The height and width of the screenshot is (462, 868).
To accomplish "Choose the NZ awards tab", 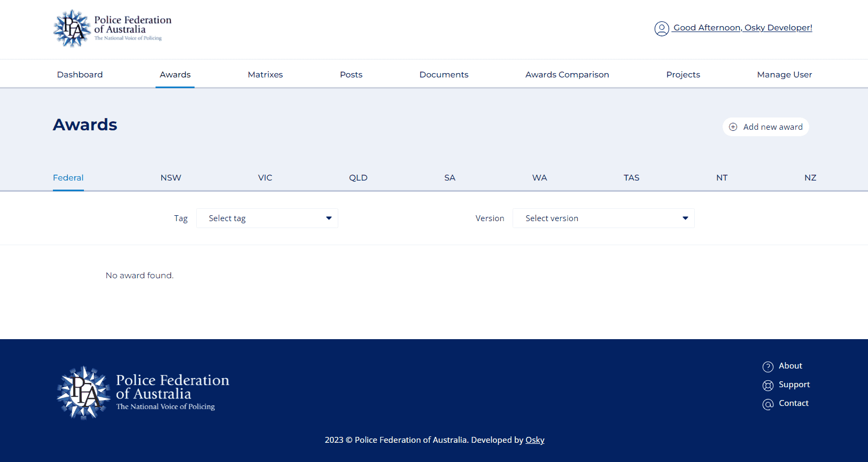I will point(810,178).
